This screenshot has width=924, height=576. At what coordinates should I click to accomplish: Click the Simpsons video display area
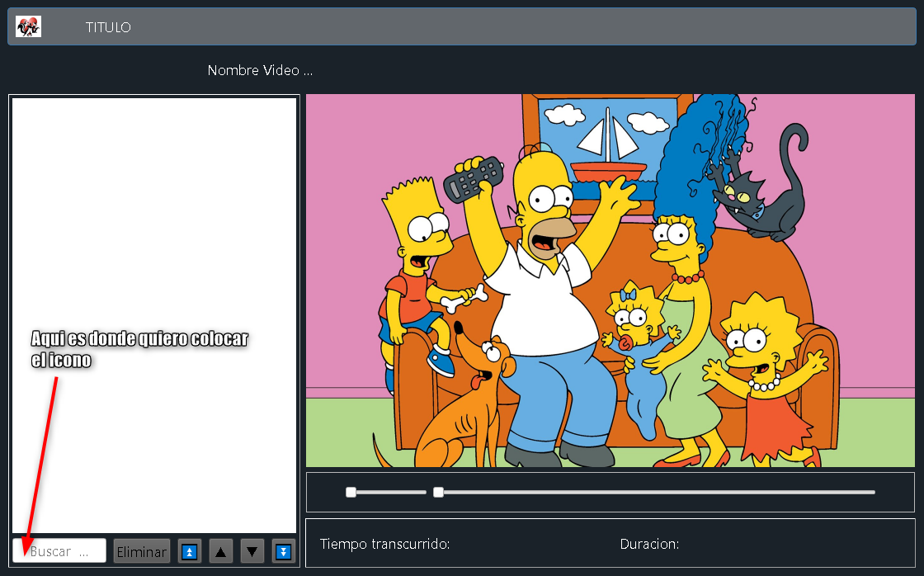[610, 281]
